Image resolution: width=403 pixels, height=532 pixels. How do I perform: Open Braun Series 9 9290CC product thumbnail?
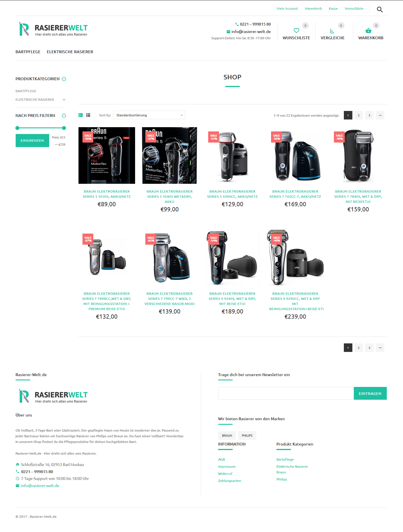click(x=295, y=258)
